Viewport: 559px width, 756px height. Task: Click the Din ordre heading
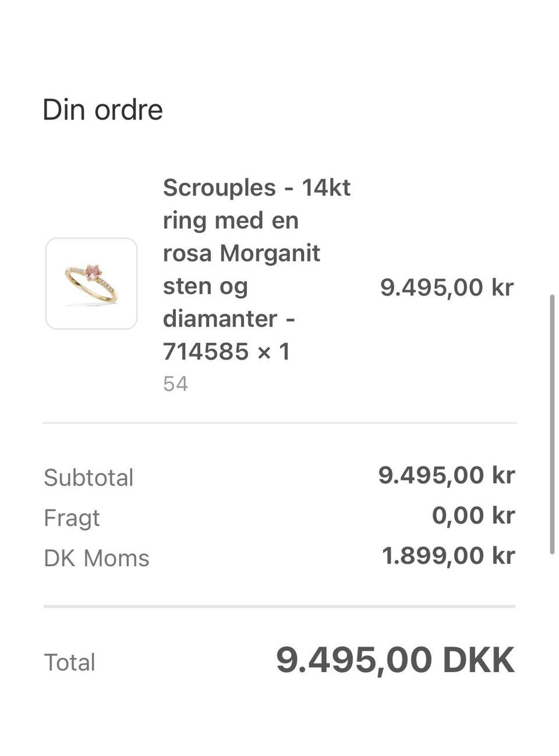102,110
